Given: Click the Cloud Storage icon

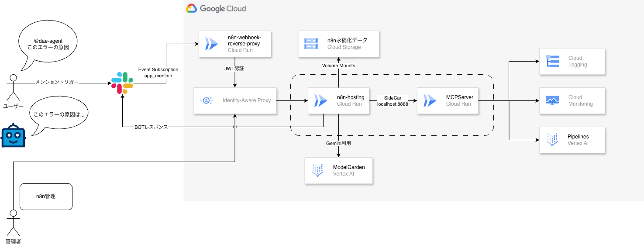Looking at the screenshot, I should tap(311, 44).
